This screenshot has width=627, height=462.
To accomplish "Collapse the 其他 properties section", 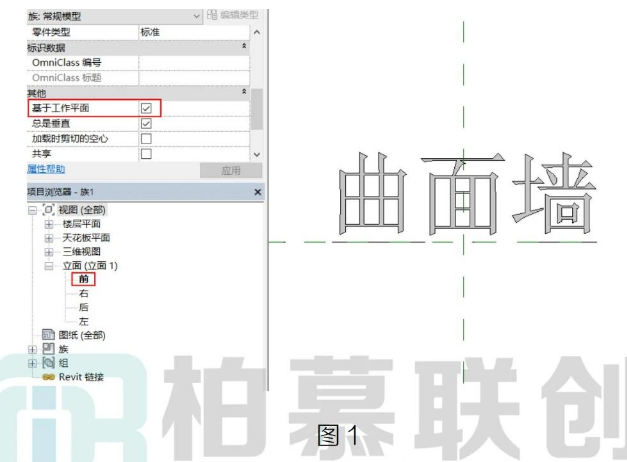I will point(244,92).
